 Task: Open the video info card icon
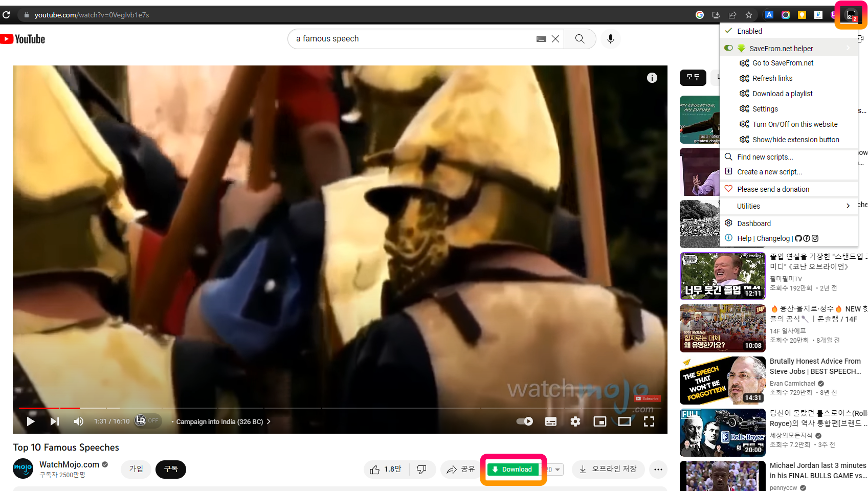click(652, 78)
